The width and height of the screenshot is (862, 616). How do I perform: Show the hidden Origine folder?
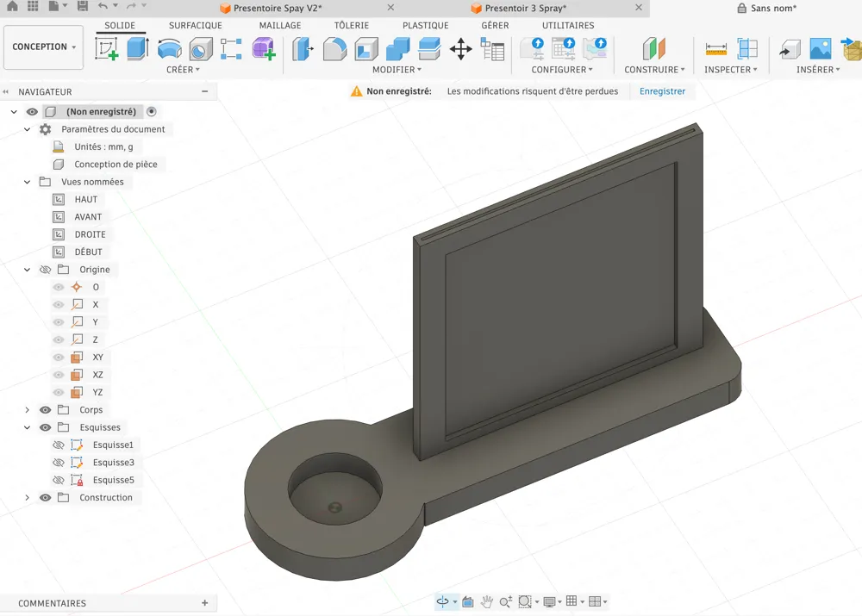tap(45, 270)
